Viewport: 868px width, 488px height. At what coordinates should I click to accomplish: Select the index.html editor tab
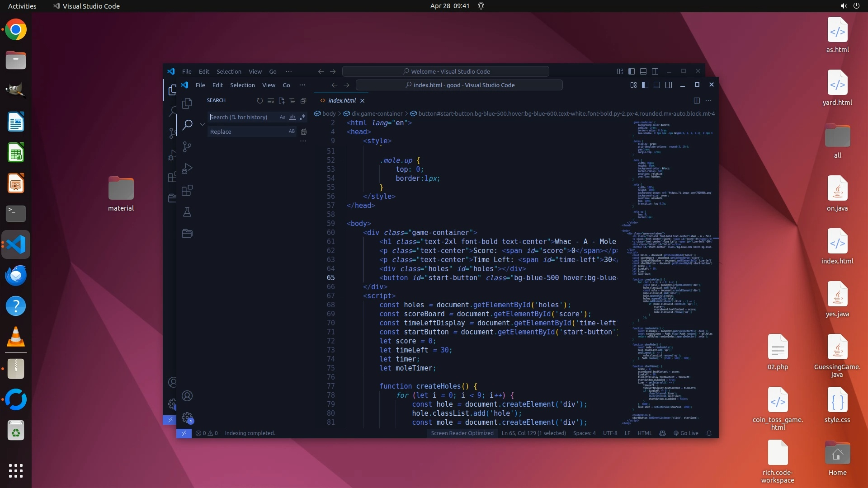(342, 100)
